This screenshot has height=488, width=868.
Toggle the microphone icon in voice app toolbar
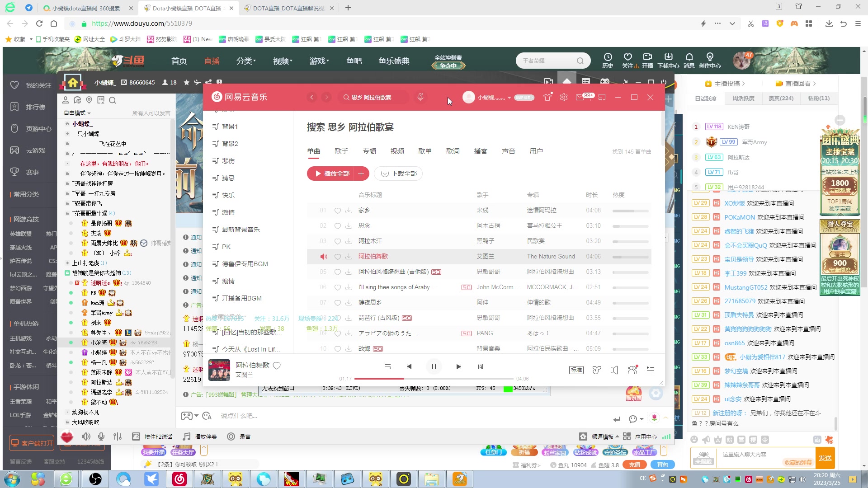pos(101,436)
